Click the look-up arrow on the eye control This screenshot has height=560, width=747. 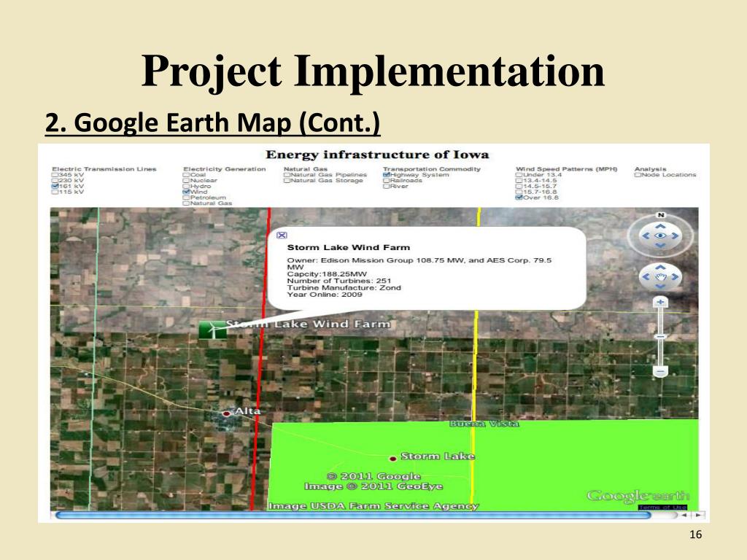(x=660, y=226)
